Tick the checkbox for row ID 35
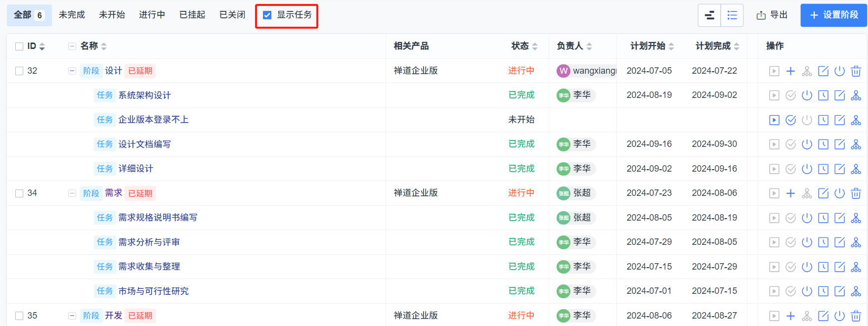Screen dimensions: 868x326 point(19,316)
